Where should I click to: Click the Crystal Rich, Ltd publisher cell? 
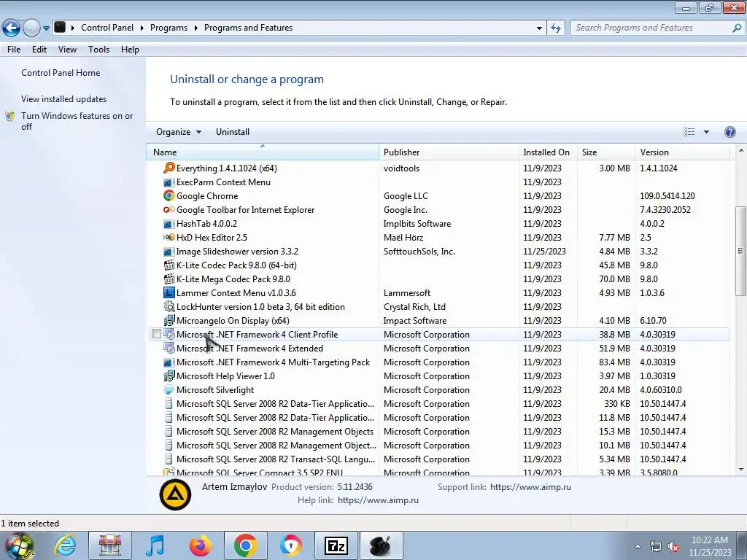(x=414, y=307)
